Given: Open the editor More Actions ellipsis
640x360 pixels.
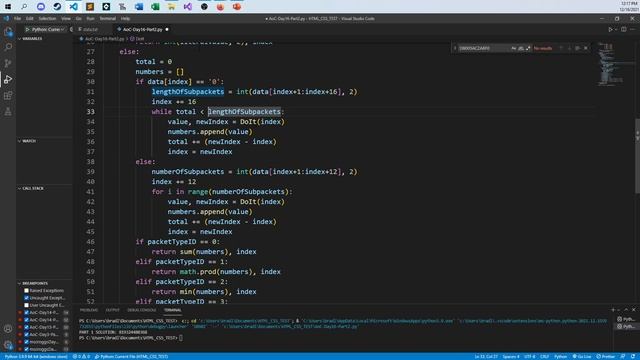Looking at the screenshot, I should pyautogui.click(x=633, y=29).
